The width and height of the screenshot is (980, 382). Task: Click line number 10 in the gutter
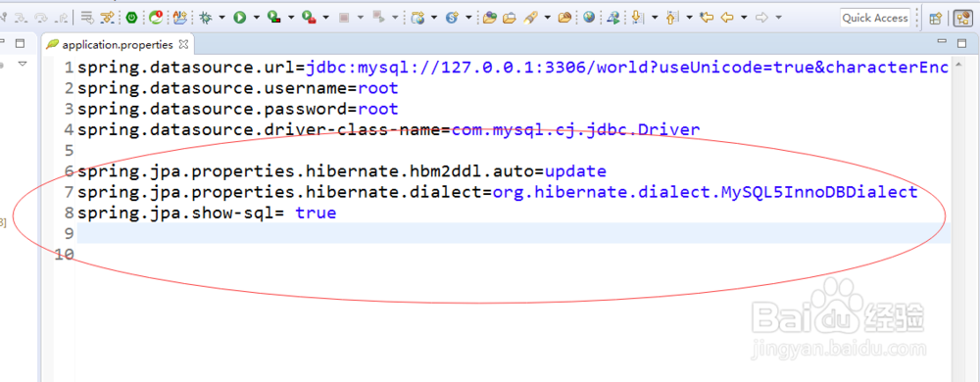65,254
